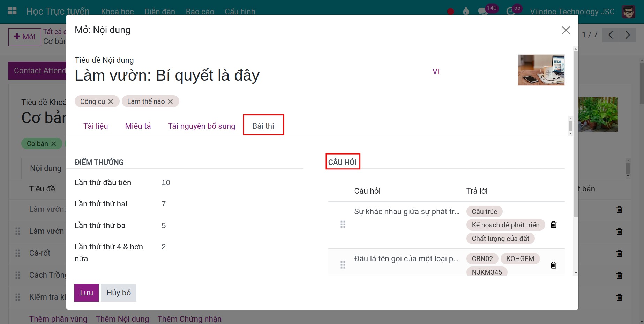This screenshot has width=644, height=324.
Task: Go to previous record arrow
Action: 610,35
